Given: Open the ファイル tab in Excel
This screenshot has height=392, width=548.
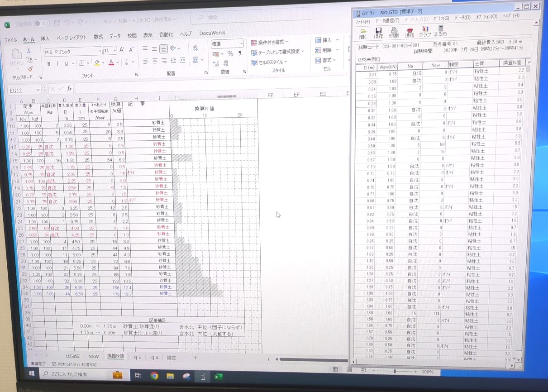Looking at the screenshot, I should (10, 40).
